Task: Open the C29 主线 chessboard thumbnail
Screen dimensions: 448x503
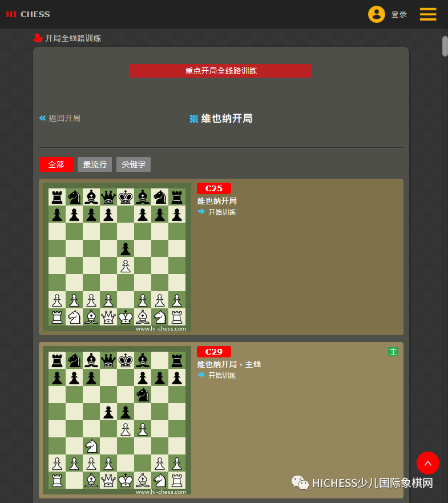Action: tap(117, 420)
